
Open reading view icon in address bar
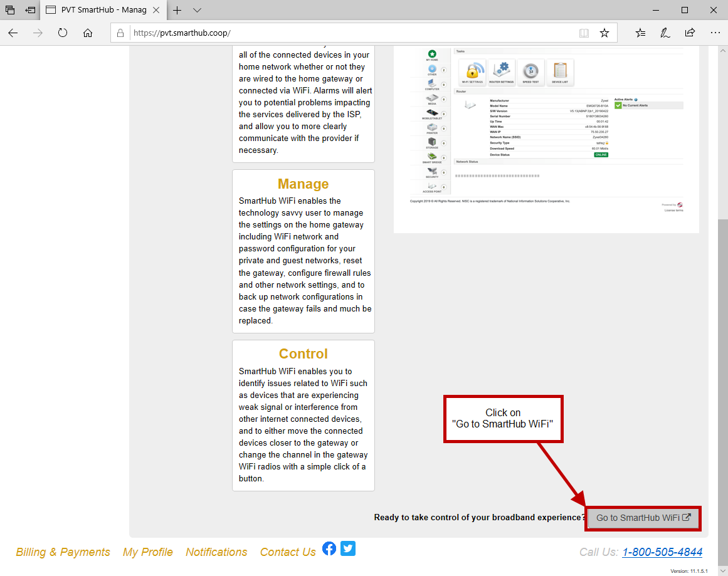[584, 33]
